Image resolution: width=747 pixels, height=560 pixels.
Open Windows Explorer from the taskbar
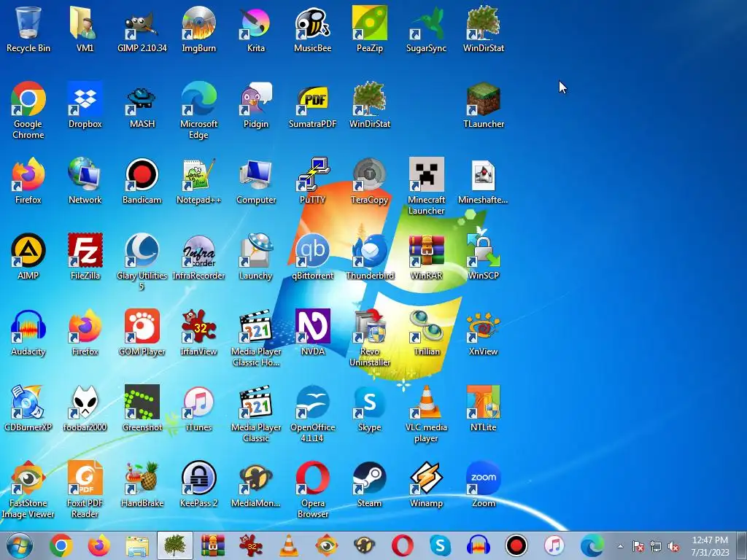click(136, 545)
